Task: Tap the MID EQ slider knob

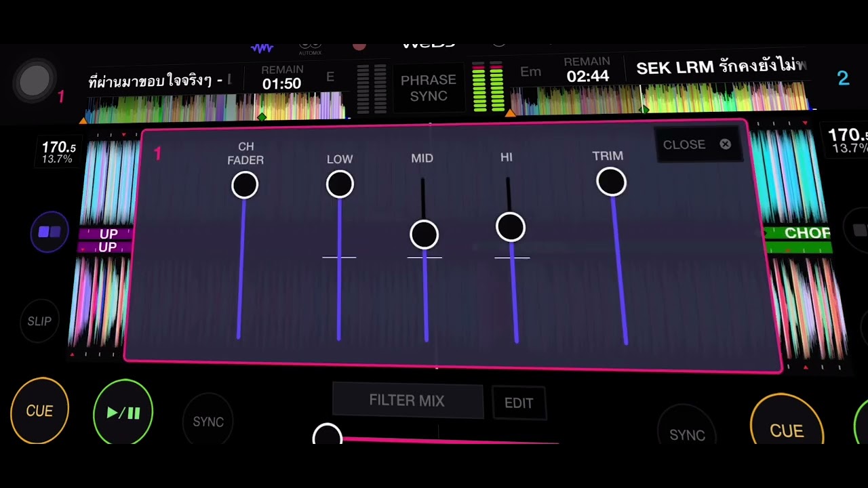Action: pyautogui.click(x=425, y=235)
